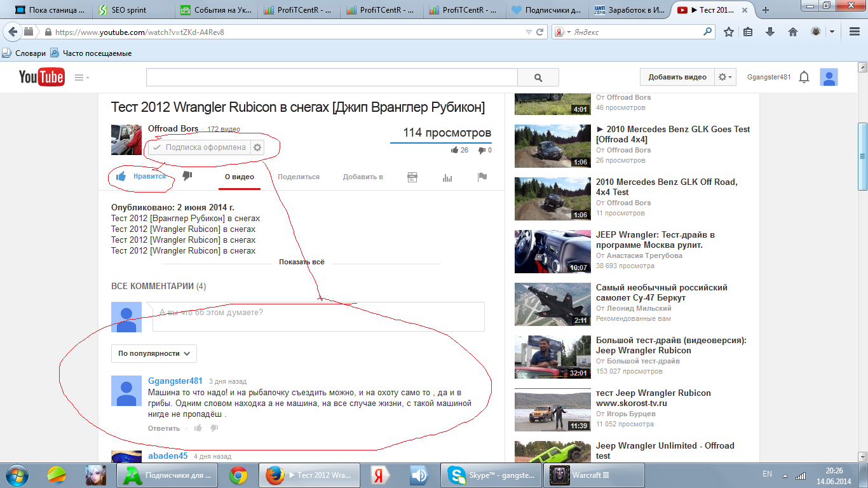Viewport: 868px width, 488px height.
Task: Click the reload page icon
Action: pyautogui.click(x=540, y=32)
